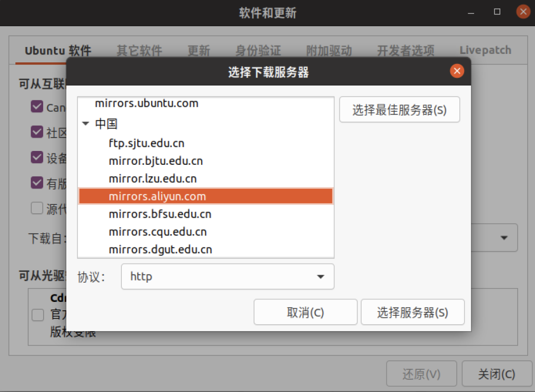Toggle the 有版权 restricted software checkbox
Viewport: 535px width, 392px height.
[x=37, y=183]
